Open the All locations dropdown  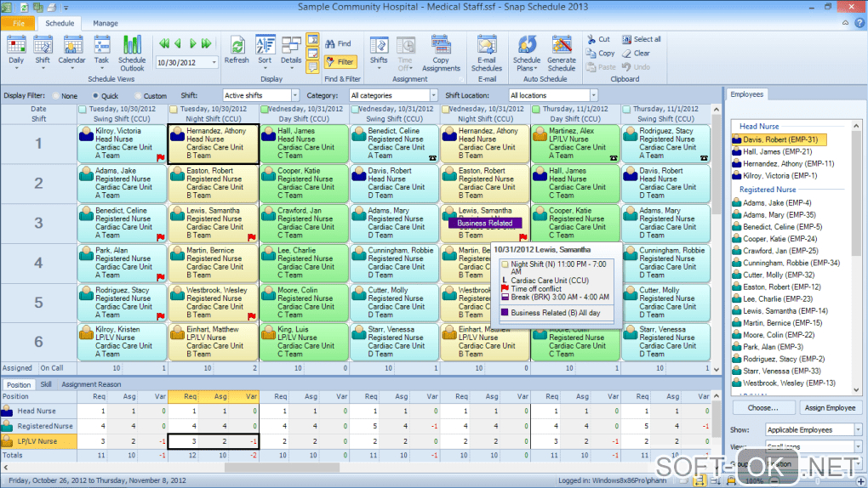tap(593, 95)
